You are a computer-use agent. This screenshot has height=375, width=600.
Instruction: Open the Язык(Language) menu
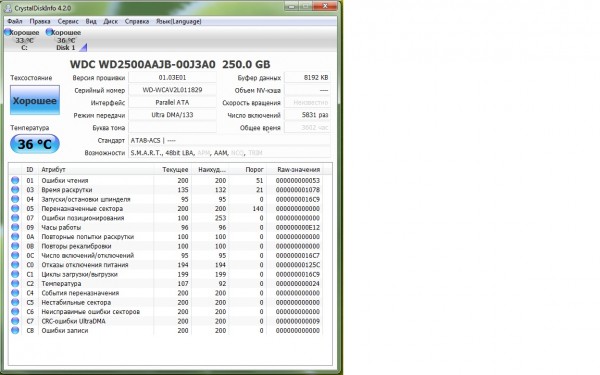(178, 21)
